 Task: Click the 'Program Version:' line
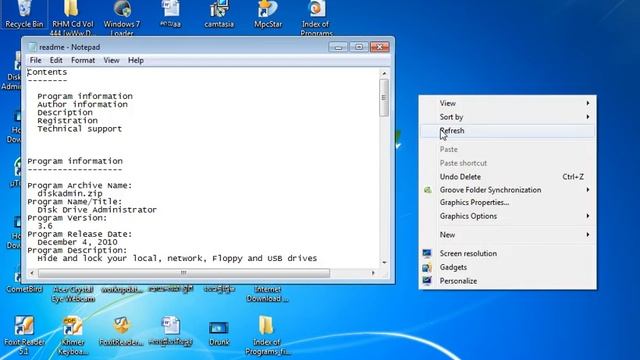(x=67, y=218)
